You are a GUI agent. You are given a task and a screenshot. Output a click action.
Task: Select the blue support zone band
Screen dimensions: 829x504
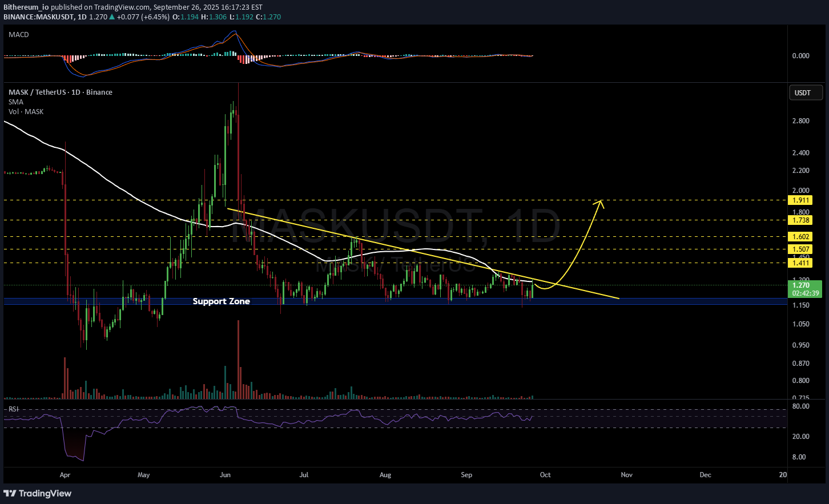(x=400, y=301)
